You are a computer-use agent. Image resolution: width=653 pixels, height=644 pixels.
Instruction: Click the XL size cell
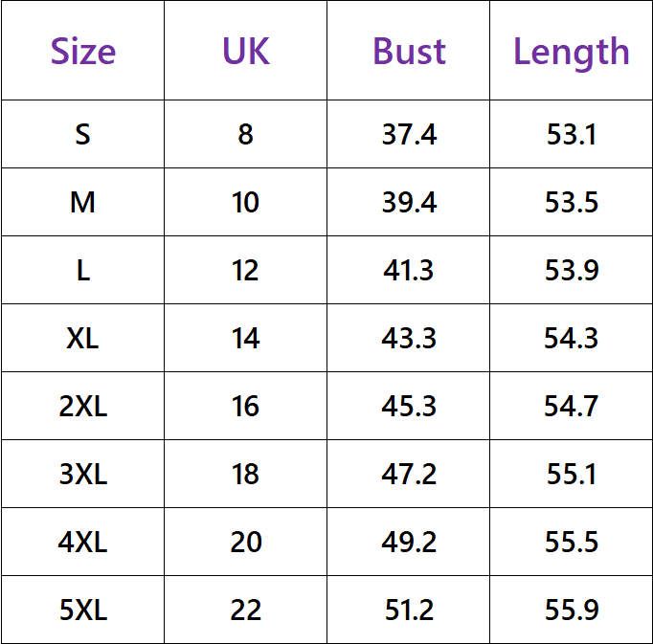82,338
